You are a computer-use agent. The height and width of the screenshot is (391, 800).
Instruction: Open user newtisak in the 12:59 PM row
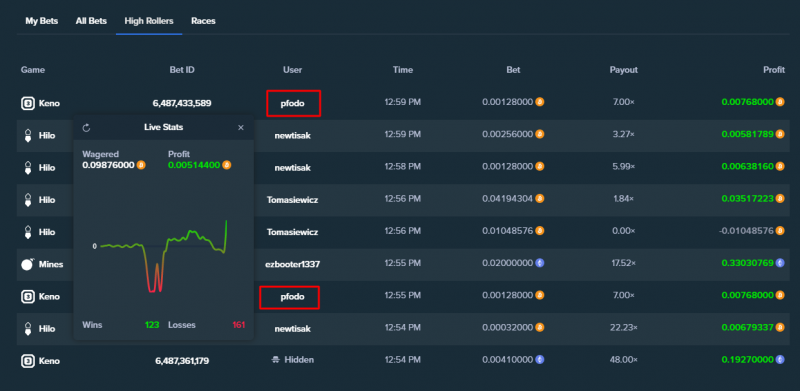pyautogui.click(x=292, y=135)
